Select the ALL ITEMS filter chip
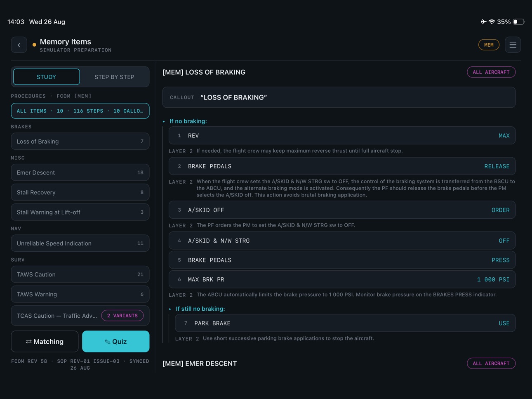 click(80, 111)
